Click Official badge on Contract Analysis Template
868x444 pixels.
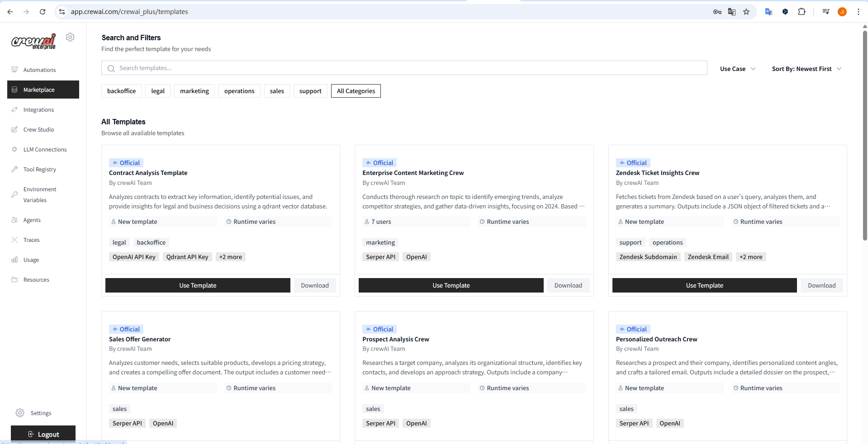(126, 163)
